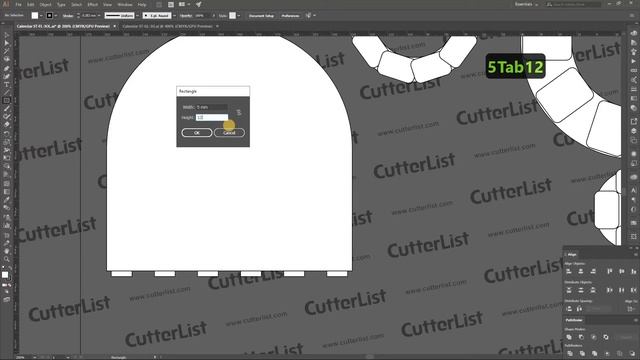Click Horizontal Align Left in Align panel
The width and height of the screenshot is (640, 360).
pyautogui.click(x=569, y=271)
